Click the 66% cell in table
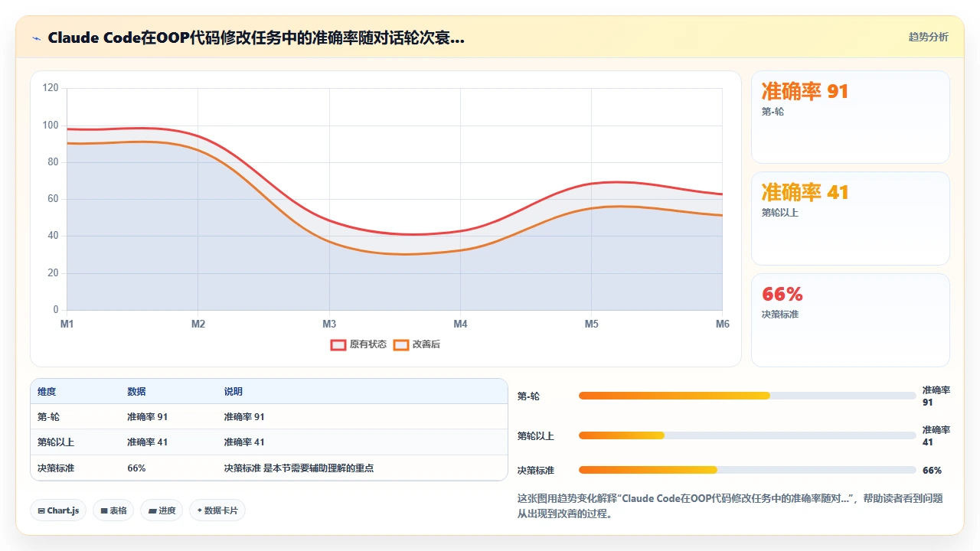This screenshot has height=551, width=980. point(136,468)
